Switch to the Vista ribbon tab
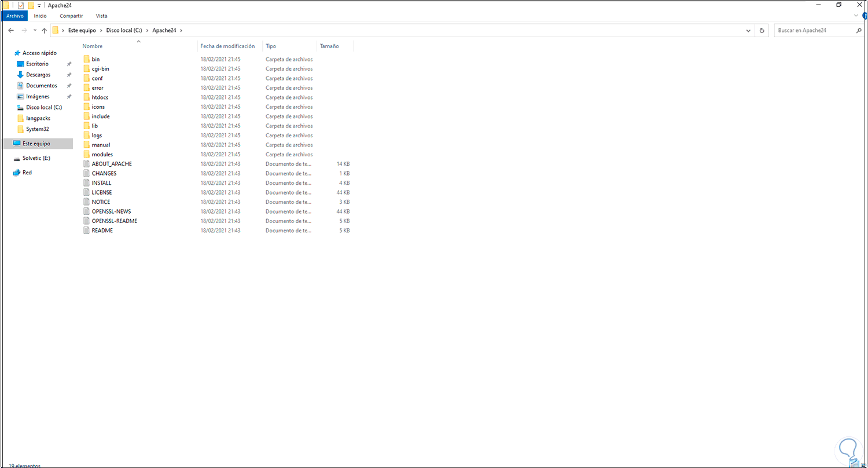868x468 pixels. click(101, 16)
